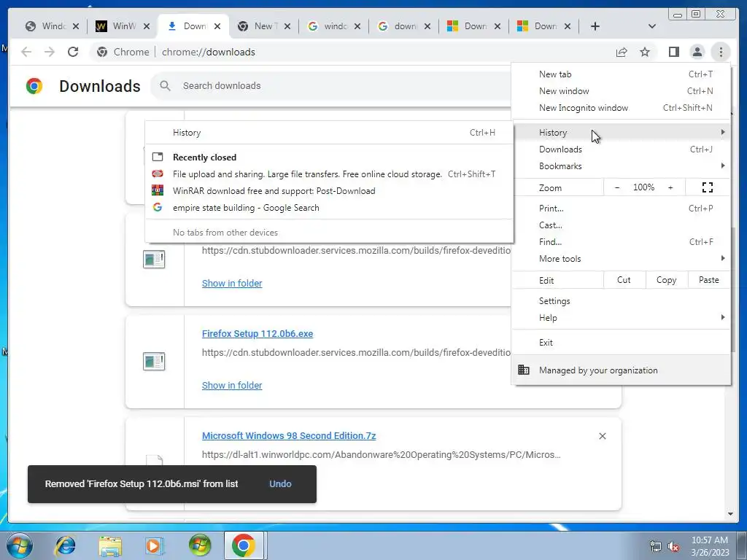
Task: Click the network tray icon
Action: pos(656,547)
